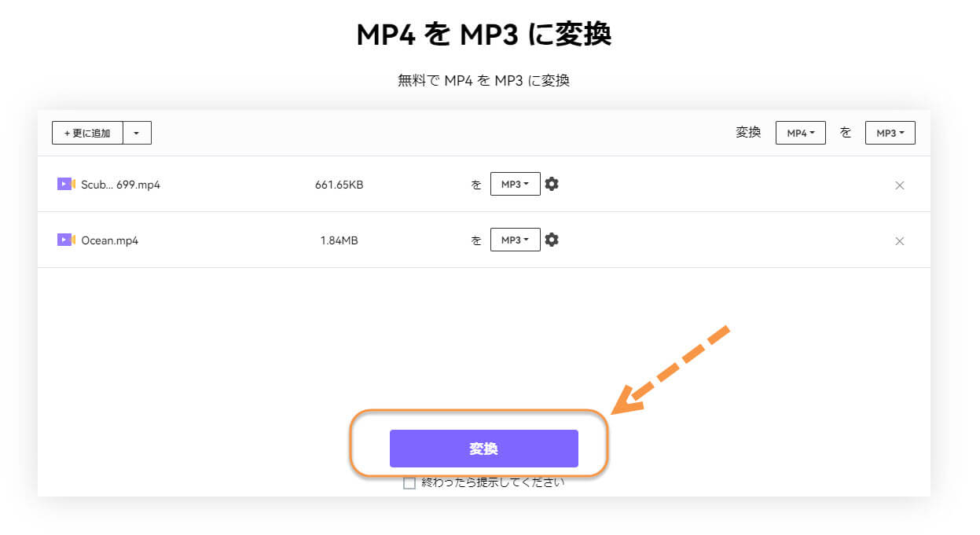This screenshot has height=535, width=980.
Task: Select the Scub...699.mp4 file name
Action: [120, 185]
